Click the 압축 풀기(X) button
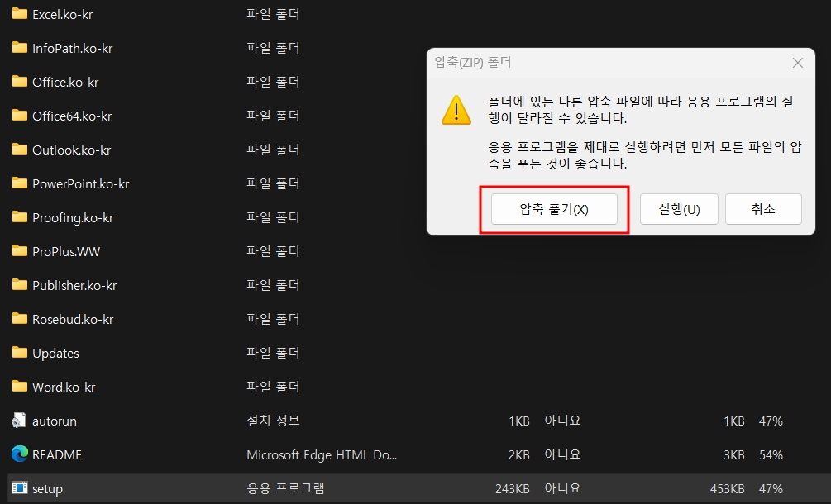This screenshot has height=504, width=831. (554, 209)
